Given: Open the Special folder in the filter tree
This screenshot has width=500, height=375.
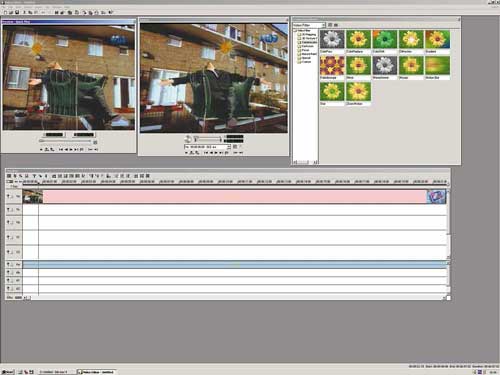Looking at the screenshot, I should tap(305, 58).
